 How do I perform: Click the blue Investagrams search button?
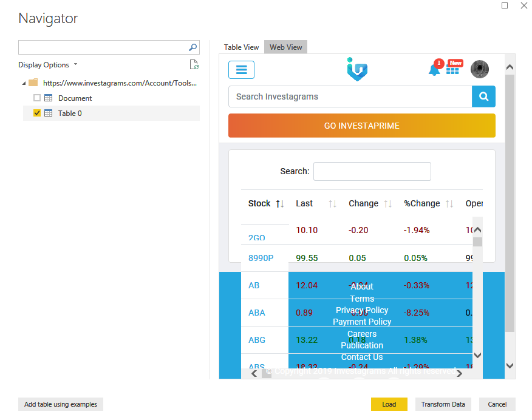pos(483,97)
